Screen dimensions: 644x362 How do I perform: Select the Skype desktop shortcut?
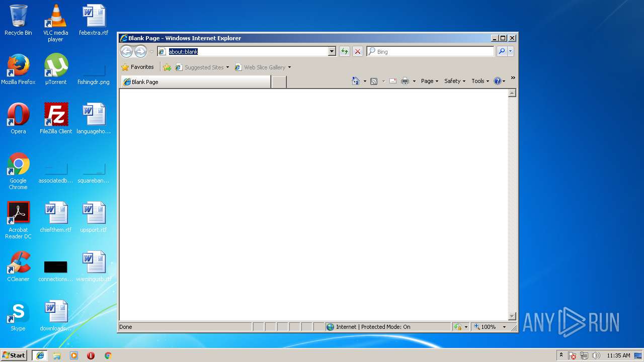(x=18, y=316)
